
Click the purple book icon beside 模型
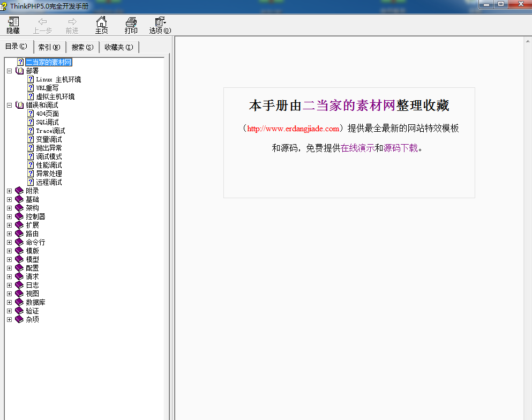(19, 259)
